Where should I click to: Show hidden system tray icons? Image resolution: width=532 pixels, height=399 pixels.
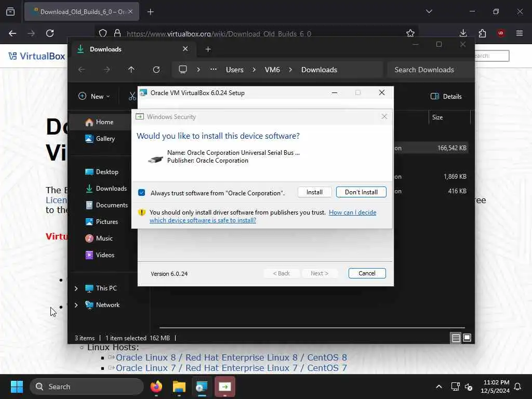tap(438, 387)
